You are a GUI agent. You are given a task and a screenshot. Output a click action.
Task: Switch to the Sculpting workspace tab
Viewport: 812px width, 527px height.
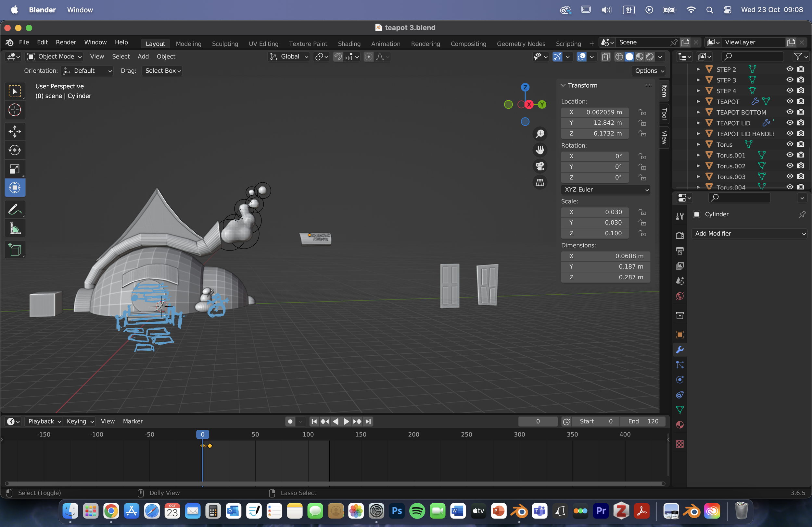pyautogui.click(x=225, y=43)
